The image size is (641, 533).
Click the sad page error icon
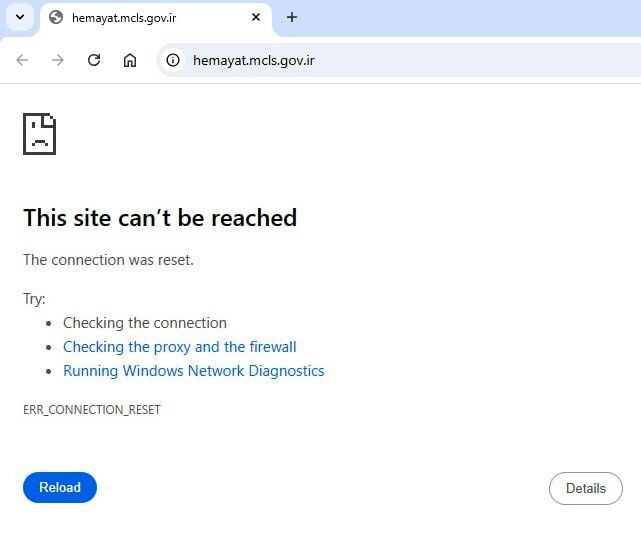click(39, 134)
